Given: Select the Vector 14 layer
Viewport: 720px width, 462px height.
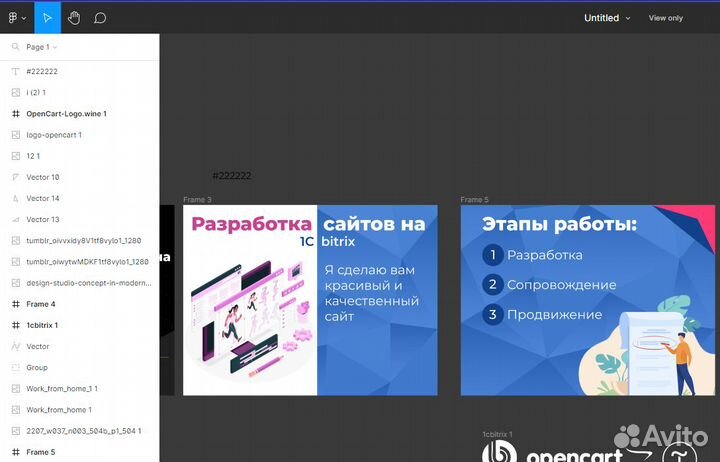Looking at the screenshot, I should pyautogui.click(x=80, y=198).
